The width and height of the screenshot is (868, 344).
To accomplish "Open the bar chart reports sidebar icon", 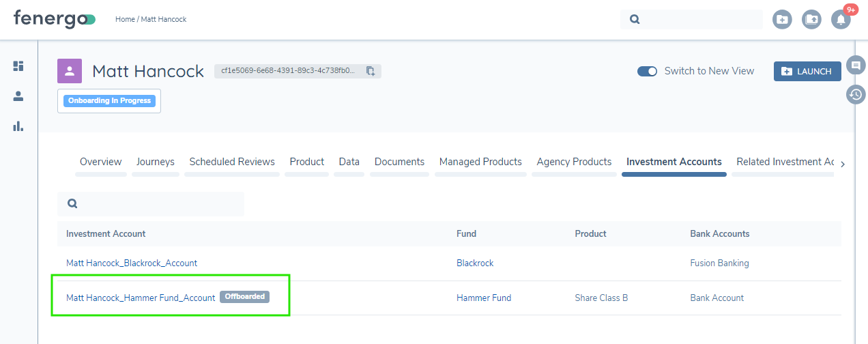I will tap(18, 126).
